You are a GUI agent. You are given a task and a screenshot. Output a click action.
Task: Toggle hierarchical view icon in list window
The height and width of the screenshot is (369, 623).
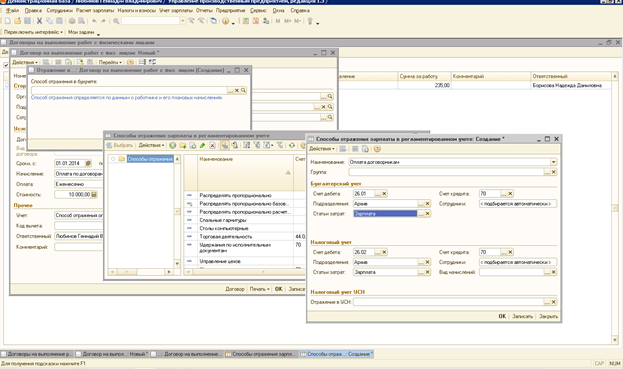tap(224, 145)
